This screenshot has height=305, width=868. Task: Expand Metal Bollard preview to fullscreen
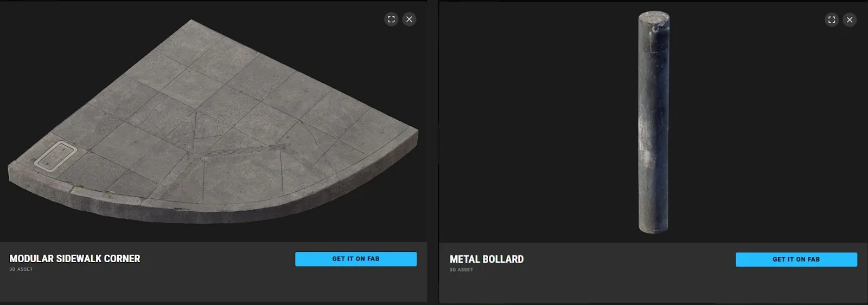pyautogui.click(x=832, y=20)
